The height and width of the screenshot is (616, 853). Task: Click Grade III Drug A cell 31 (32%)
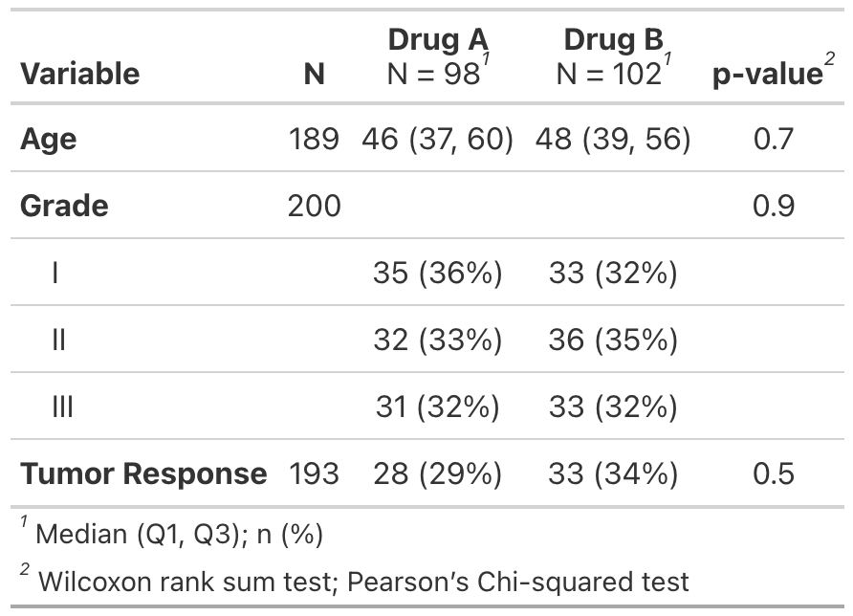click(x=437, y=407)
